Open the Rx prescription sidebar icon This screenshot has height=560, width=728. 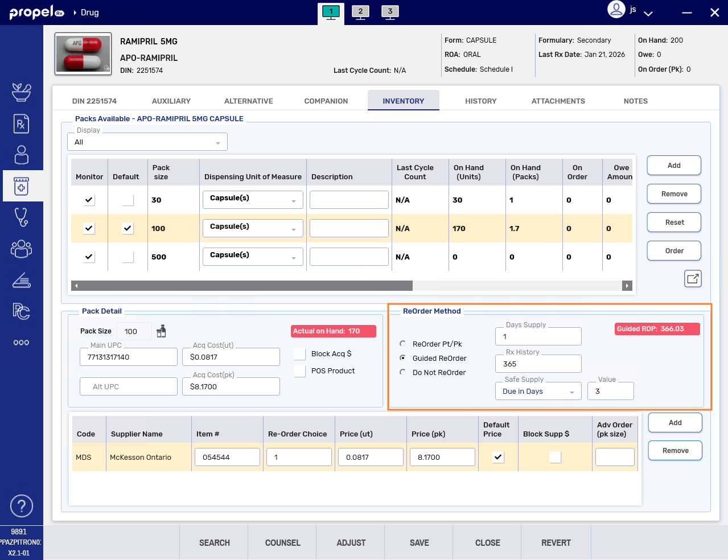tap(21, 124)
